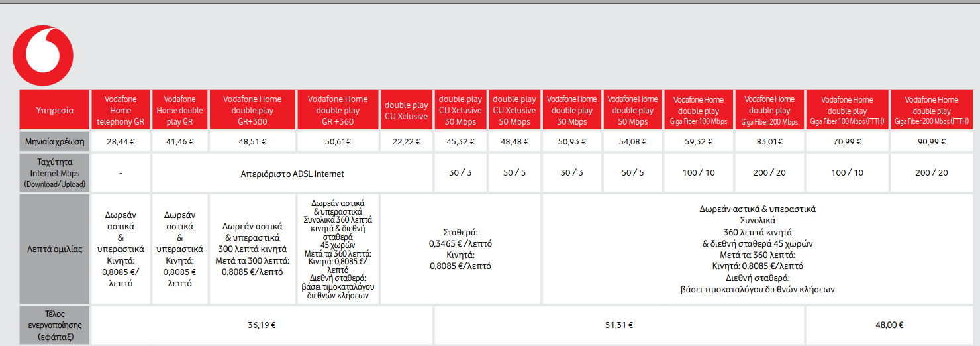Click the Giga Fiber 200 Mbps (FTTH) header
The image size is (980, 346).
pyautogui.click(x=932, y=110)
